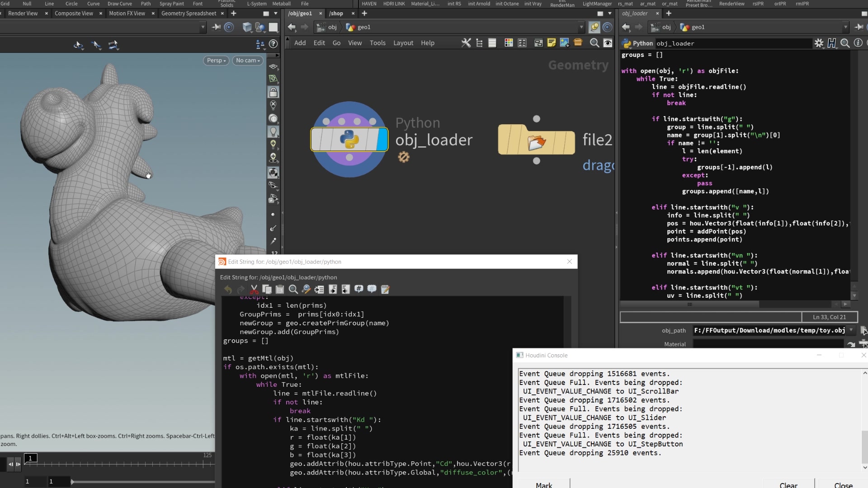The width and height of the screenshot is (868, 488).
Task: Open the obj_path file dropdown arrow
Action: [x=851, y=330]
